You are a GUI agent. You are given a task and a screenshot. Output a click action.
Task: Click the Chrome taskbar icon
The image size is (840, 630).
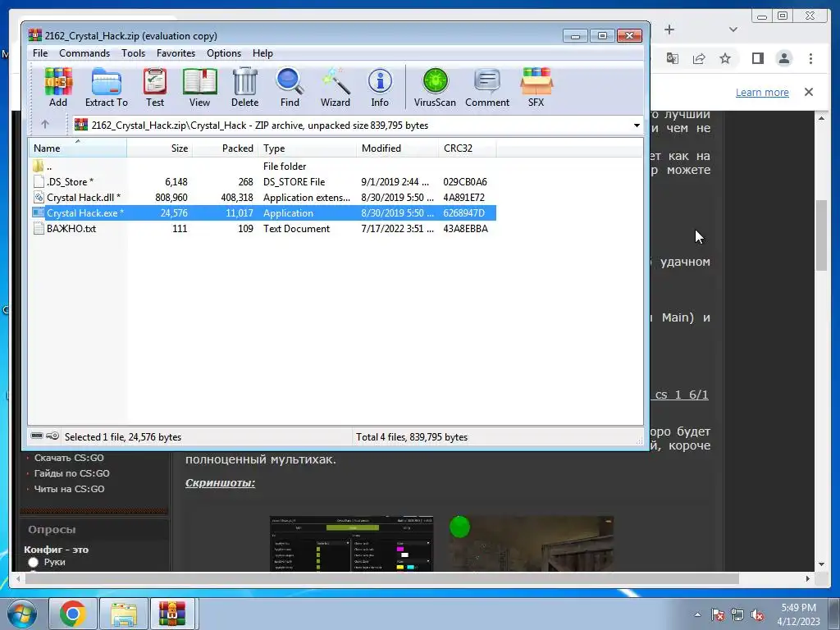click(x=72, y=614)
